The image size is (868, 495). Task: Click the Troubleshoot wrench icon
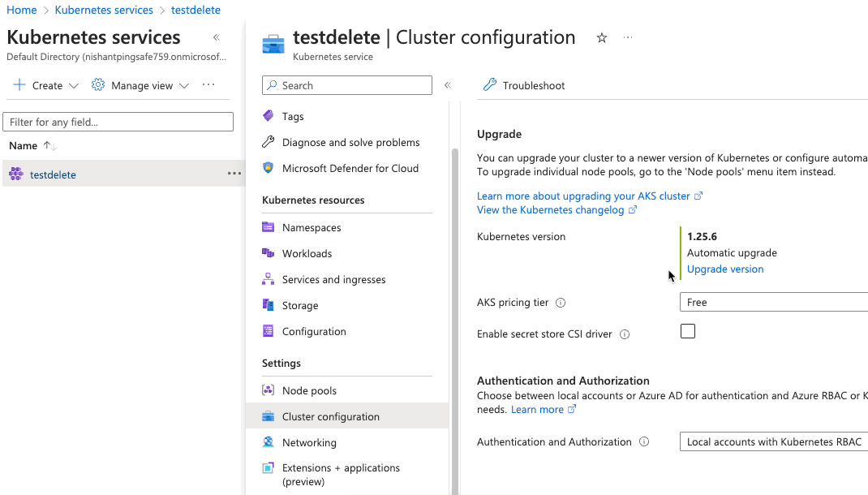pyautogui.click(x=489, y=85)
